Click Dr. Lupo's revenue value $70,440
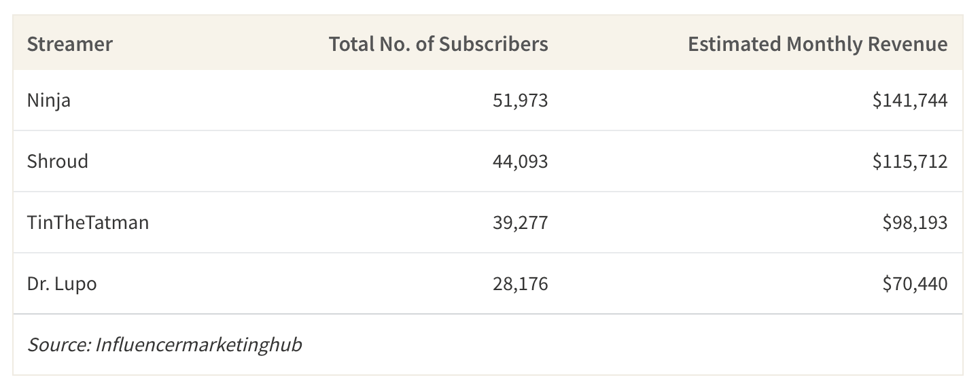The width and height of the screenshot is (980, 390). click(x=915, y=284)
